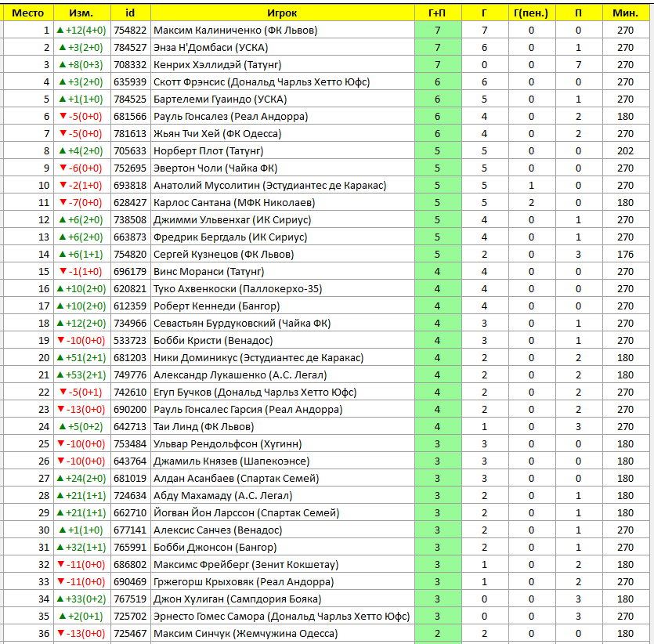Image resolution: width=654 pixels, height=644 pixels.
Task: Select the 'Место' column header
Action: point(28,13)
